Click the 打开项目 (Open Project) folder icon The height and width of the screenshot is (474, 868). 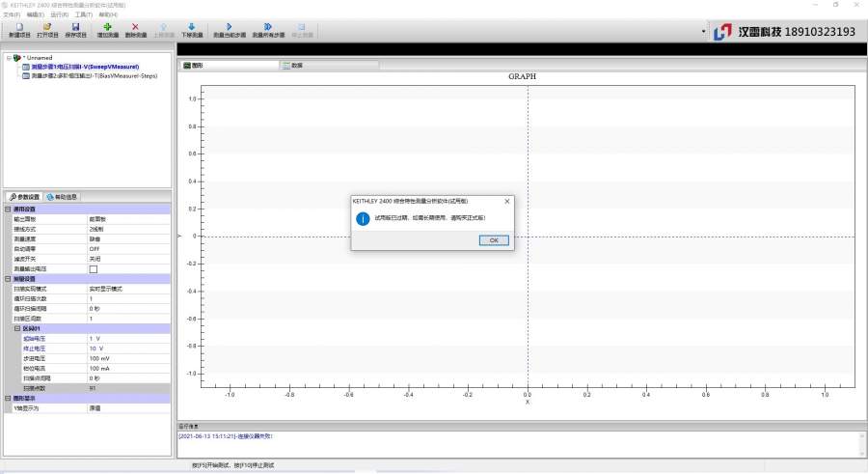46,28
